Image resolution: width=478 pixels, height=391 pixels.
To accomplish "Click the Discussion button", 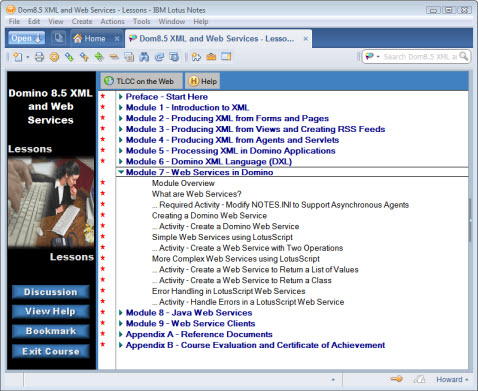I will point(51,292).
